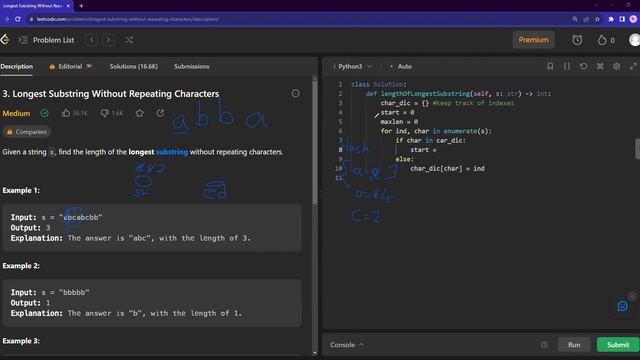
Task: Open browser extensions puzzle icon
Action: click(x=611, y=19)
